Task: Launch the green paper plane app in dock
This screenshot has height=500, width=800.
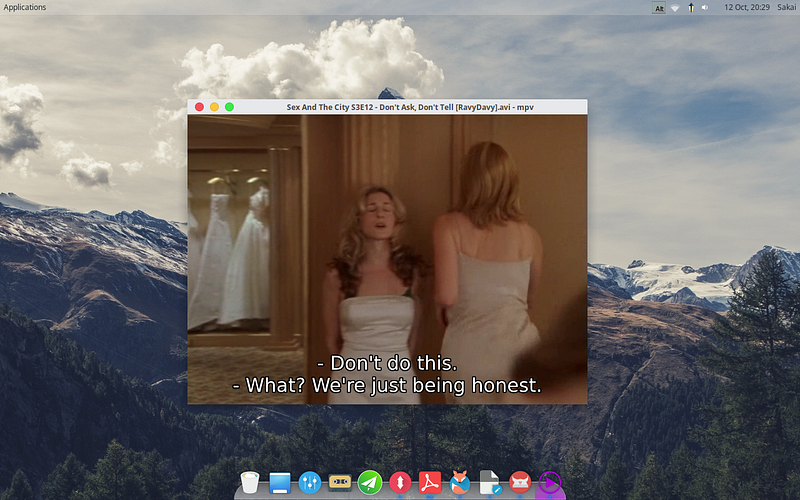Action: click(370, 482)
